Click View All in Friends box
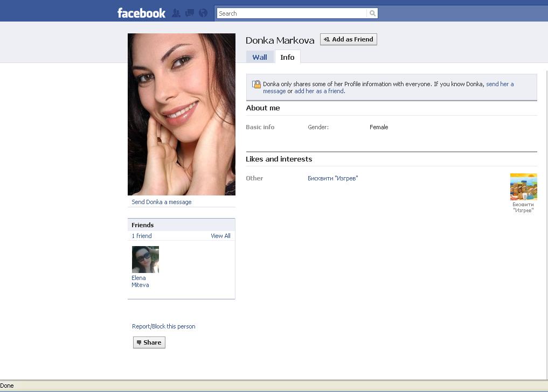Screen dimensions: 548x392 (x=220, y=236)
